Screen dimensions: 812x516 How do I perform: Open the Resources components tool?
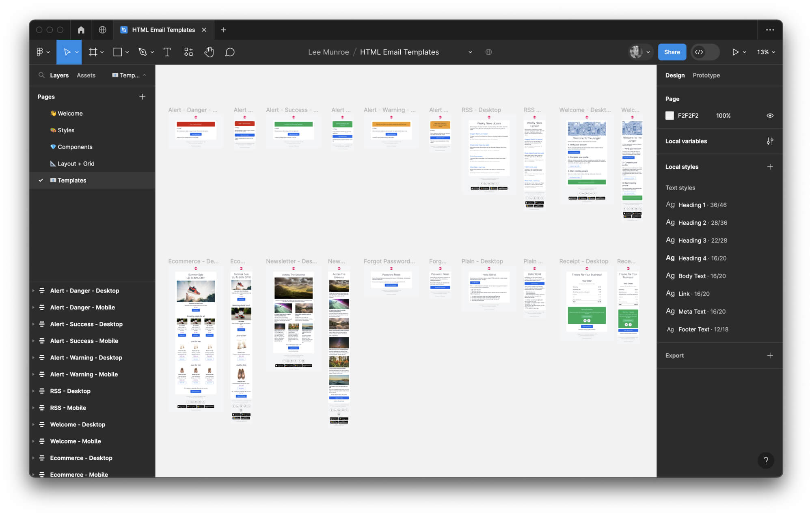188,52
